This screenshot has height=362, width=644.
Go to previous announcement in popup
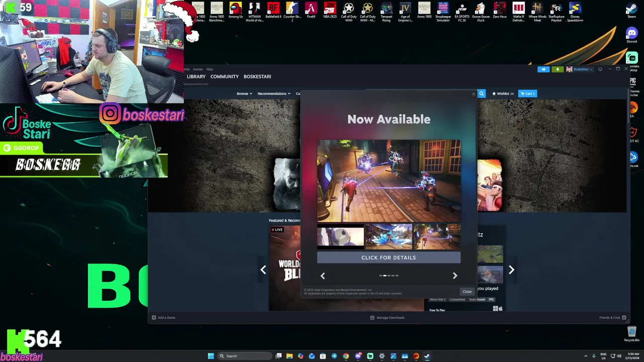323,276
